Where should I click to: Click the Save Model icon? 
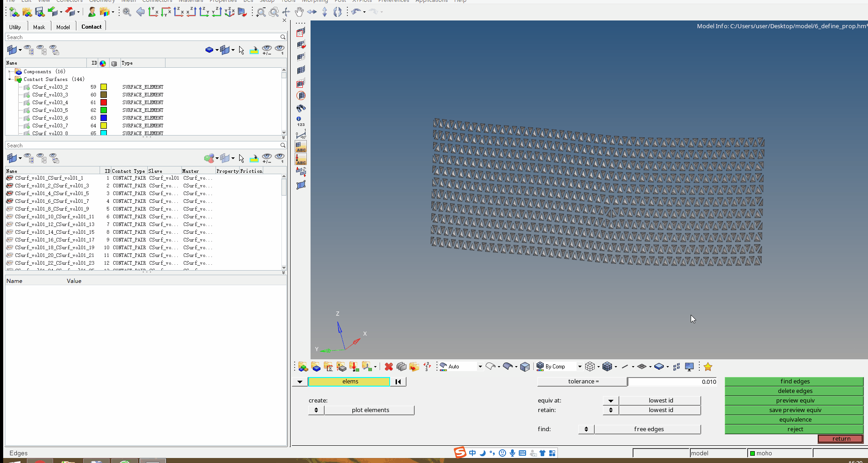(40, 11)
